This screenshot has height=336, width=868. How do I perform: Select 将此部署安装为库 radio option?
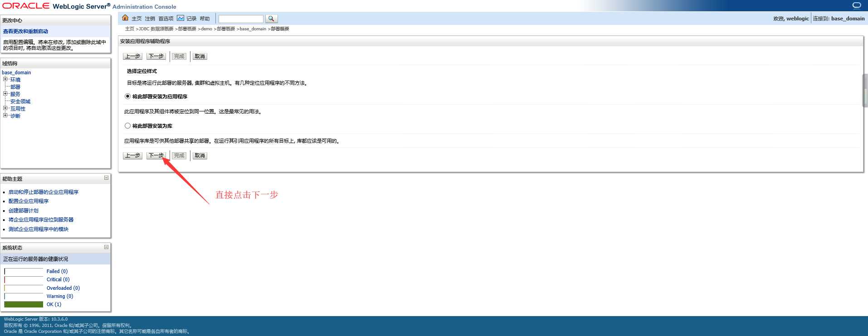[x=127, y=125]
